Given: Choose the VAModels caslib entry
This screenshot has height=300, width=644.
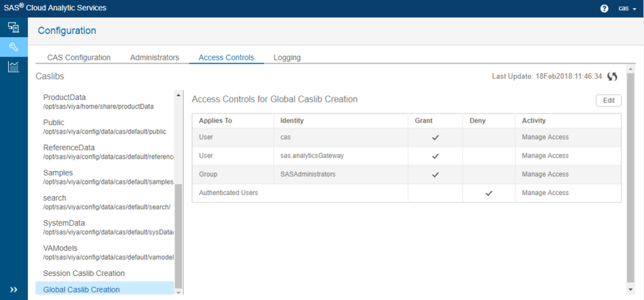Looking at the screenshot, I should [x=61, y=248].
